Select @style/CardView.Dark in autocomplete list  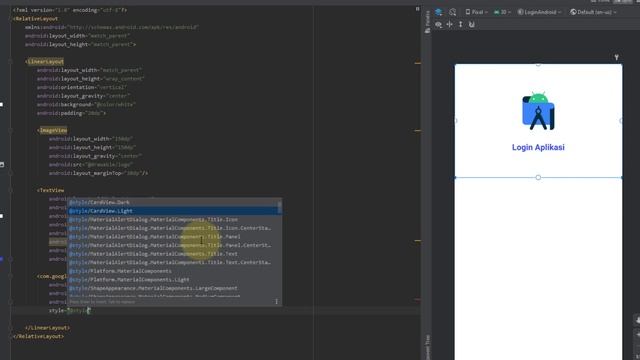(173, 202)
